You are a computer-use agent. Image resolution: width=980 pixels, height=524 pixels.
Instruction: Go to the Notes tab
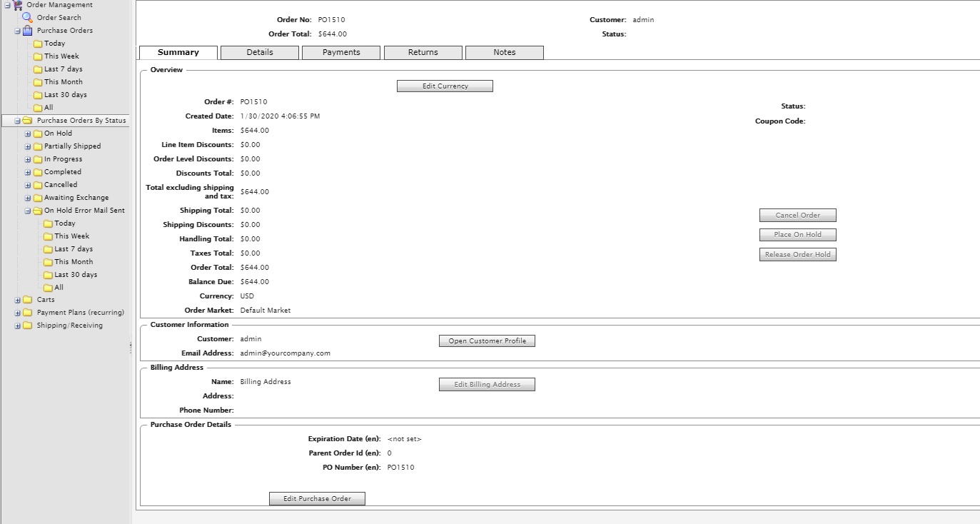click(x=504, y=52)
